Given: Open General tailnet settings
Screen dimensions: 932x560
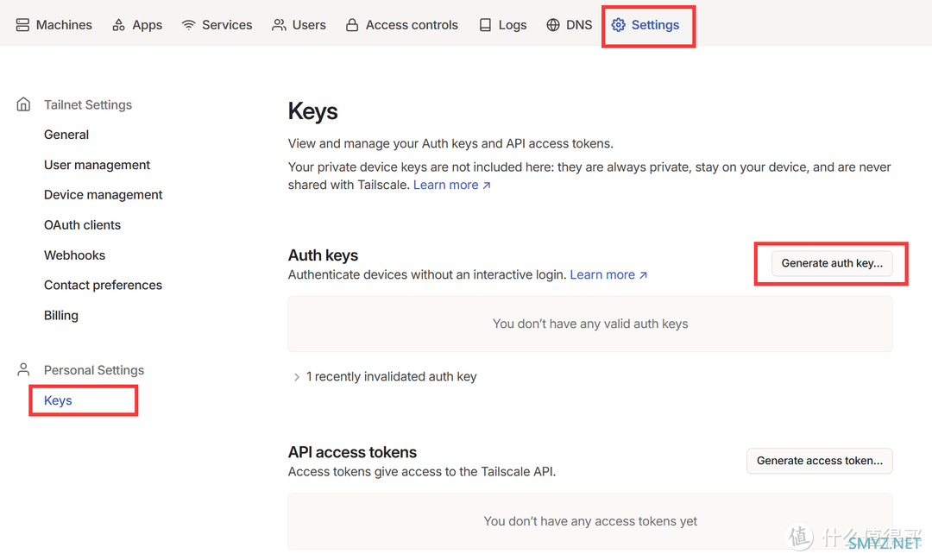Looking at the screenshot, I should click(x=66, y=135).
